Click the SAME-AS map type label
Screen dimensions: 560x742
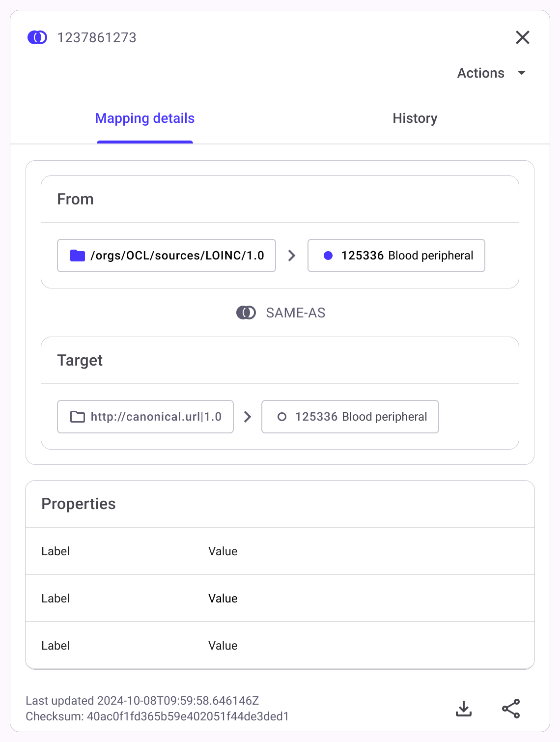pos(296,313)
